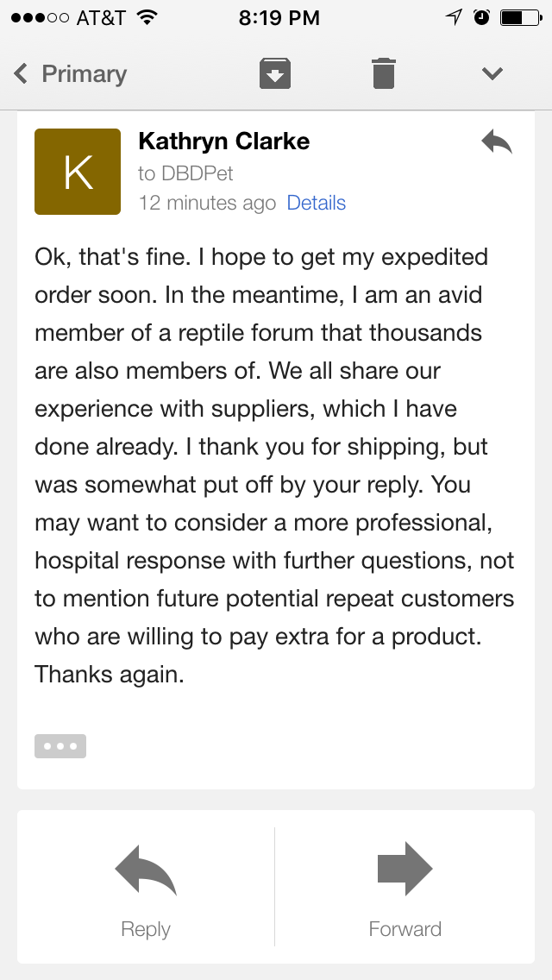Expand quoted text ellipsis button
This screenshot has width=552, height=980.
pyautogui.click(x=60, y=746)
